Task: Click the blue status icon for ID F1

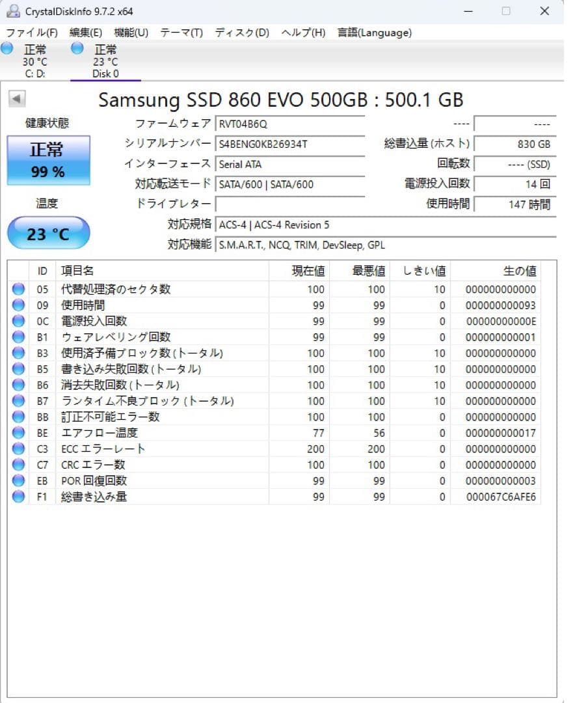Action: (x=18, y=497)
